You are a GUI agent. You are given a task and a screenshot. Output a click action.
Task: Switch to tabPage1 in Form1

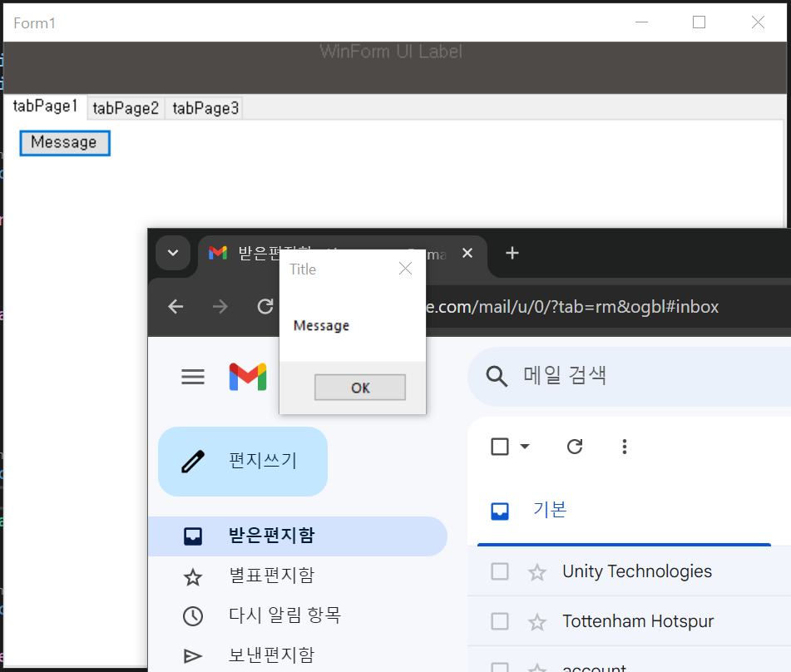[x=46, y=106]
